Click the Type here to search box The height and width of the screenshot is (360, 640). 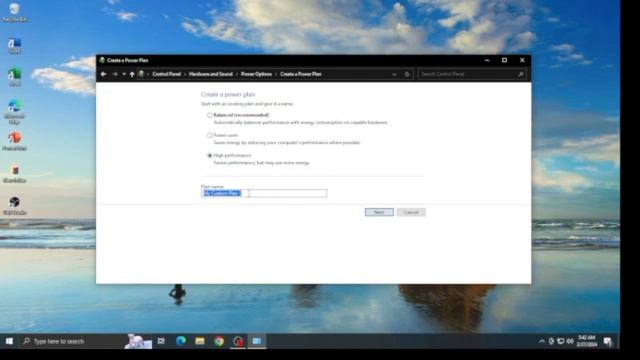pyautogui.click(x=86, y=341)
